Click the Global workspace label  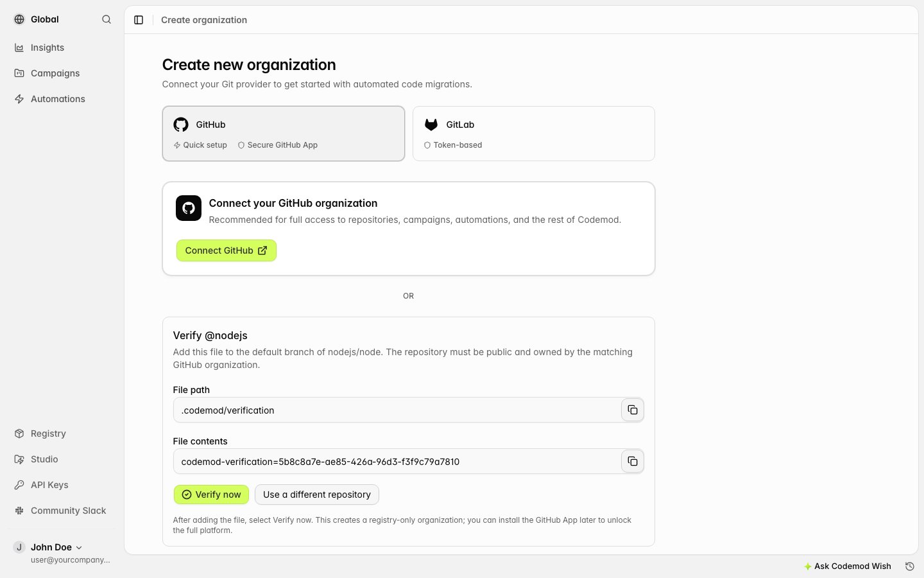click(x=45, y=19)
